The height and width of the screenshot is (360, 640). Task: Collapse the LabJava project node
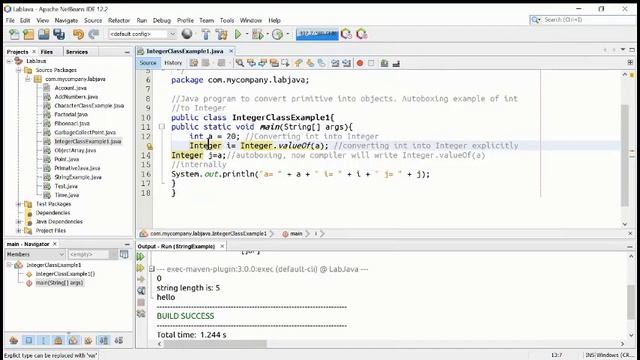[9, 61]
